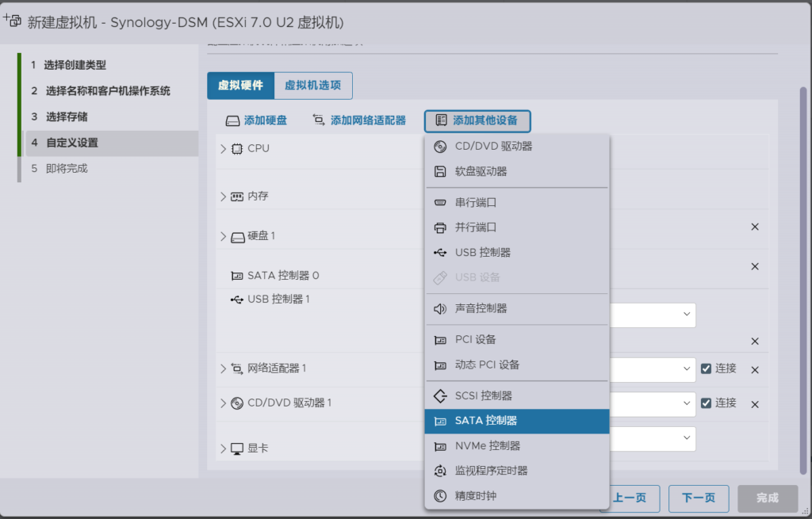Choose 软盘驱动器 menu entry
Image resolution: width=812 pixels, height=519 pixels.
click(517, 171)
